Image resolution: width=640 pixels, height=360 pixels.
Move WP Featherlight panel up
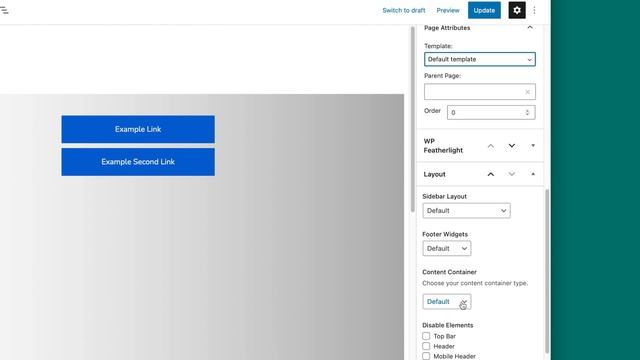(491, 146)
